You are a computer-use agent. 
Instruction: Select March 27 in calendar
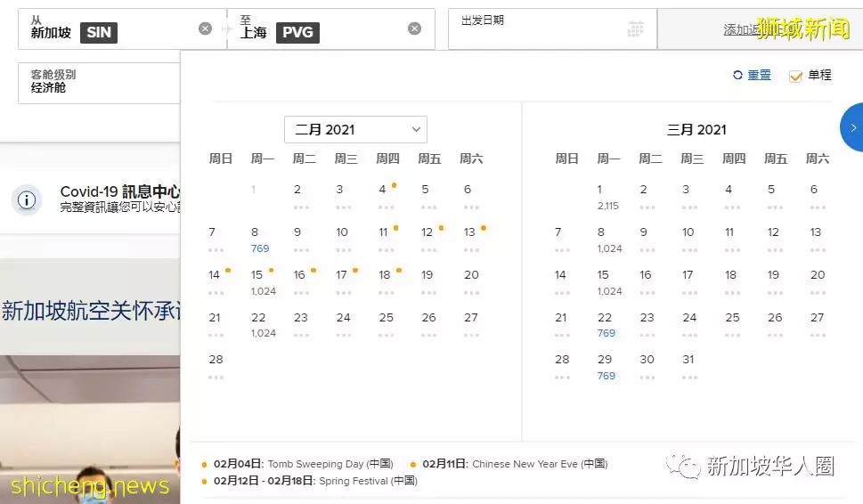[x=818, y=325]
